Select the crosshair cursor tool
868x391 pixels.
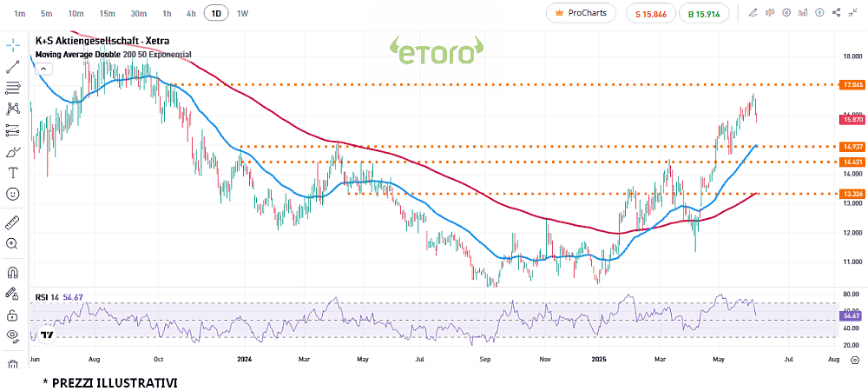click(x=13, y=46)
